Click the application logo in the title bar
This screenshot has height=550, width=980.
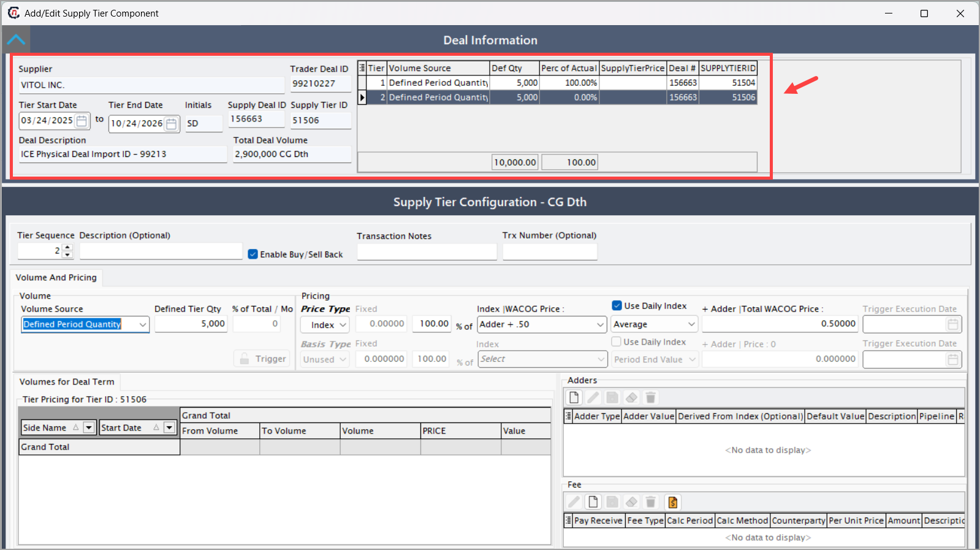click(13, 13)
